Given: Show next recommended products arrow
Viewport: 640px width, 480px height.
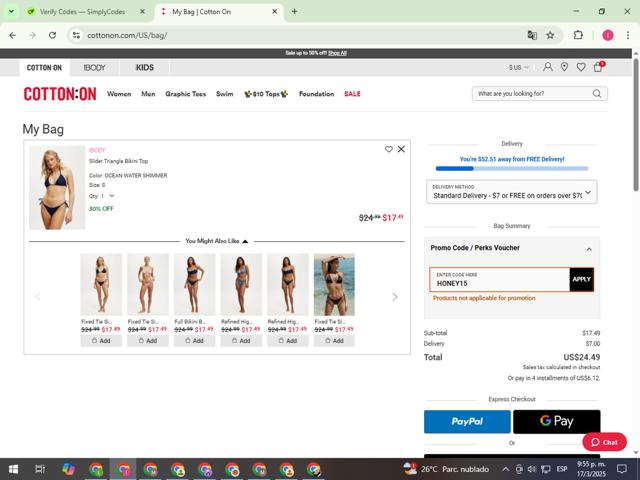Looking at the screenshot, I should (x=395, y=297).
